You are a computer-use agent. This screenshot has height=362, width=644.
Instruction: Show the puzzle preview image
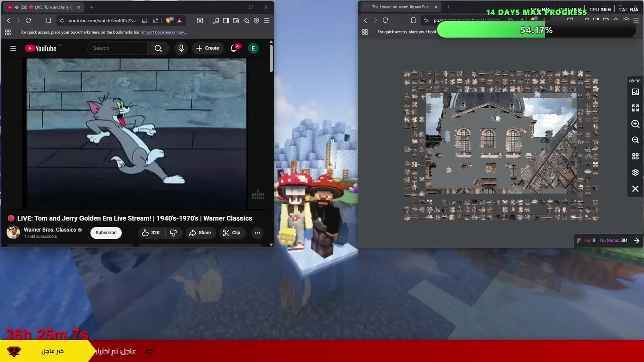(635, 92)
